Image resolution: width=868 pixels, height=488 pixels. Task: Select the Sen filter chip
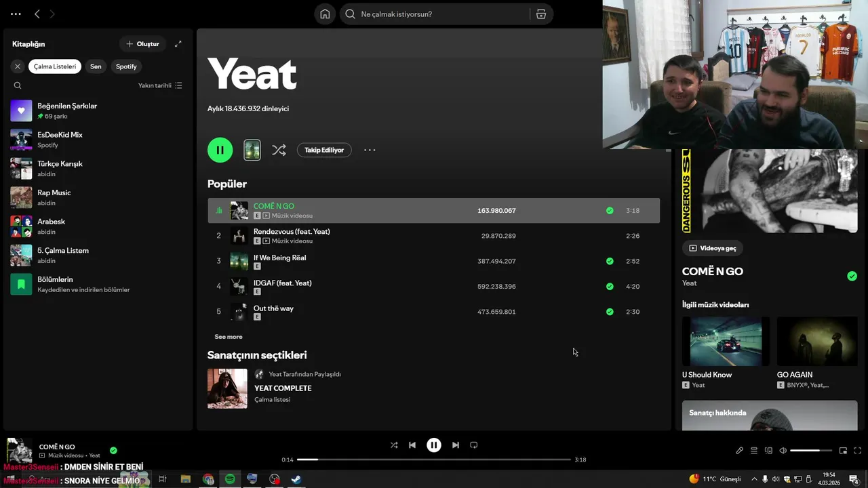click(x=96, y=66)
